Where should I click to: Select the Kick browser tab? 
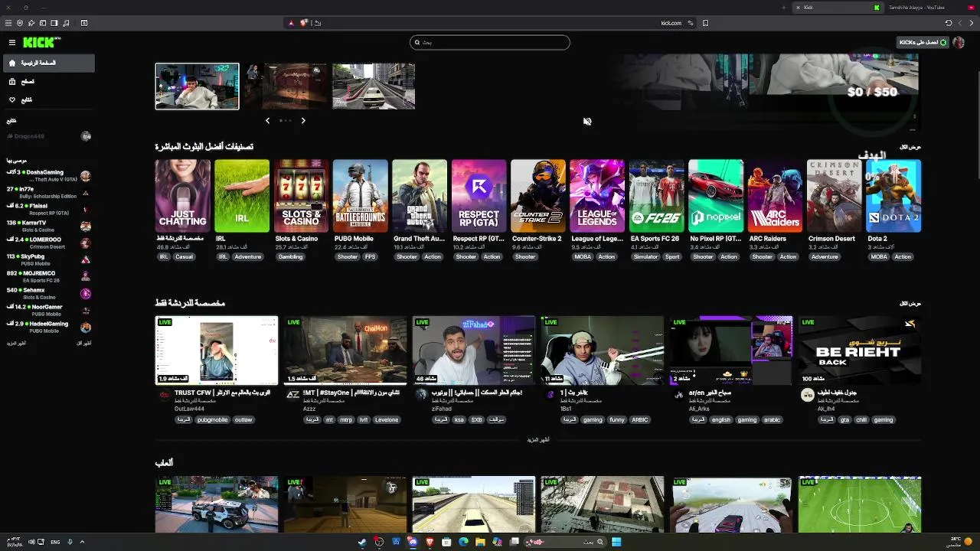tap(837, 8)
